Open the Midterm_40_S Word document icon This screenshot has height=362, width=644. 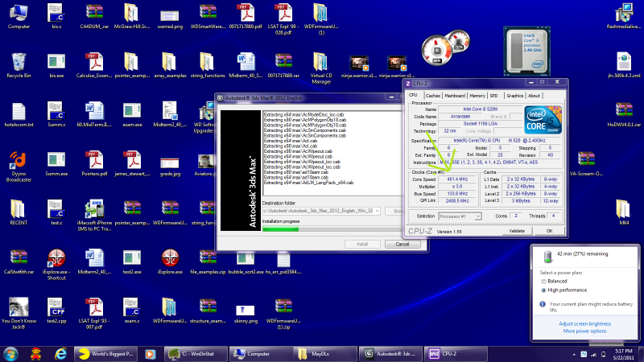(246, 65)
